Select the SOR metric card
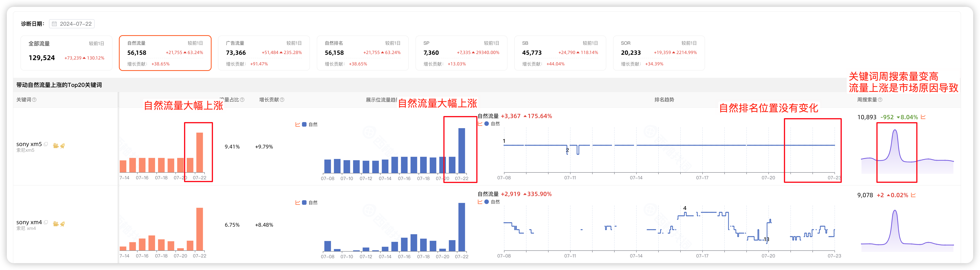The height and width of the screenshot is (270, 980). [x=658, y=53]
